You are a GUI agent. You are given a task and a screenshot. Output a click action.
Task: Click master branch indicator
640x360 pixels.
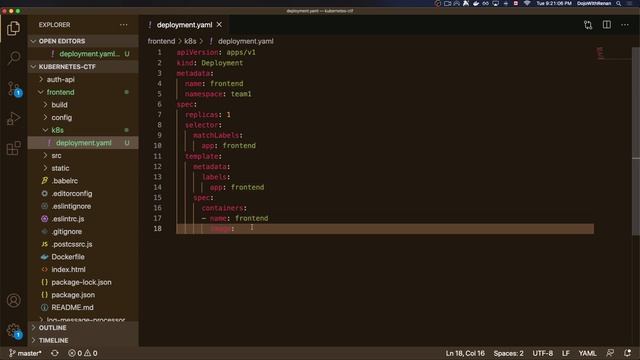25,353
